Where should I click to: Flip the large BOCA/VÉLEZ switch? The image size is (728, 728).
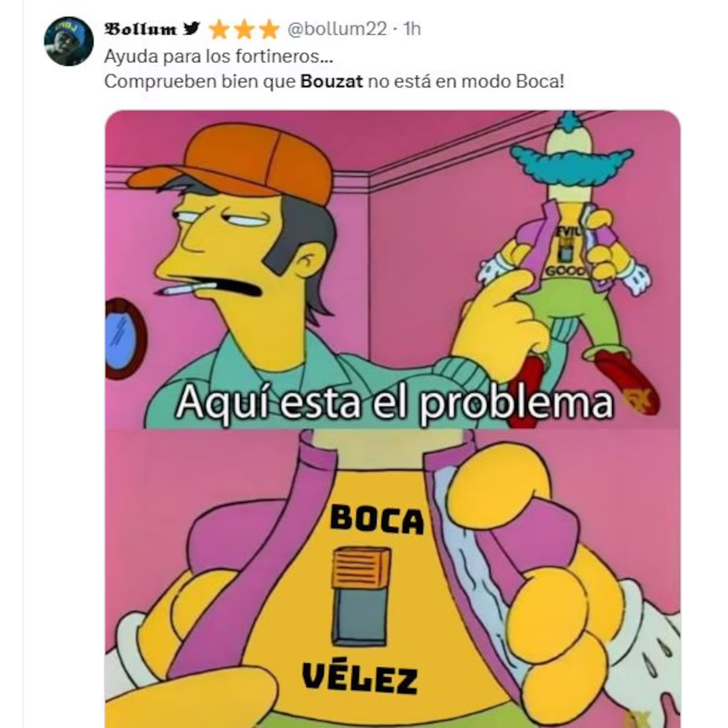(x=361, y=596)
